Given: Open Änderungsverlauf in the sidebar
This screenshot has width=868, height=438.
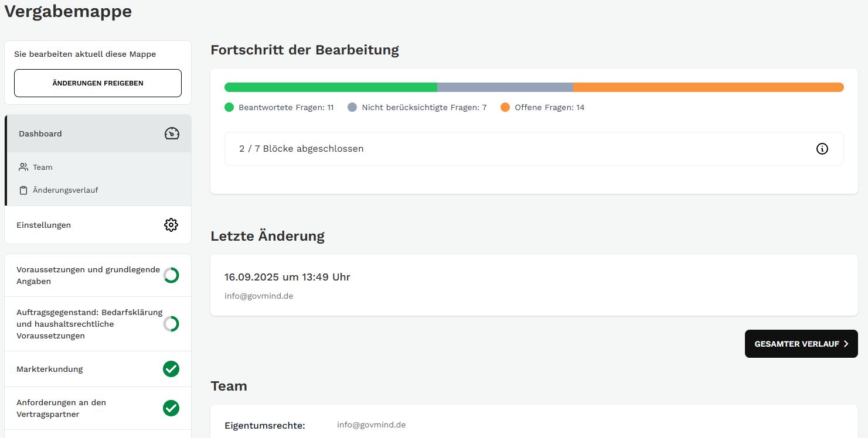Looking at the screenshot, I should tap(66, 190).
